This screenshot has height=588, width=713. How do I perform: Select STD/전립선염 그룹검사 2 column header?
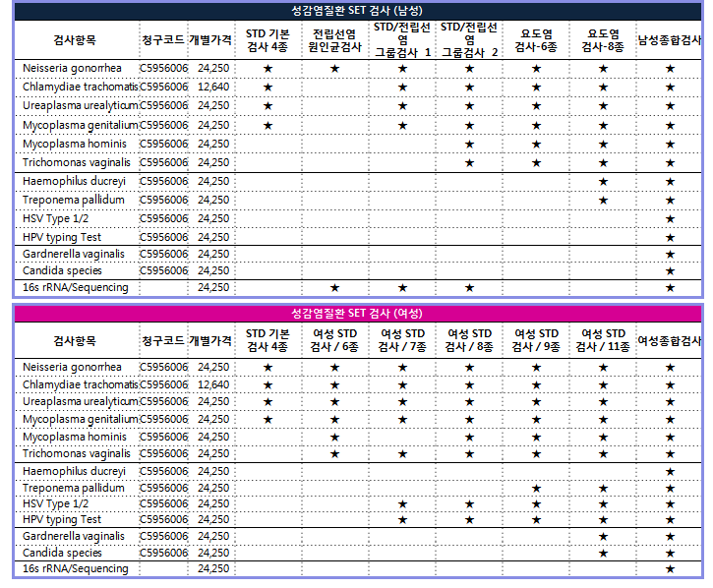[x=470, y=40]
